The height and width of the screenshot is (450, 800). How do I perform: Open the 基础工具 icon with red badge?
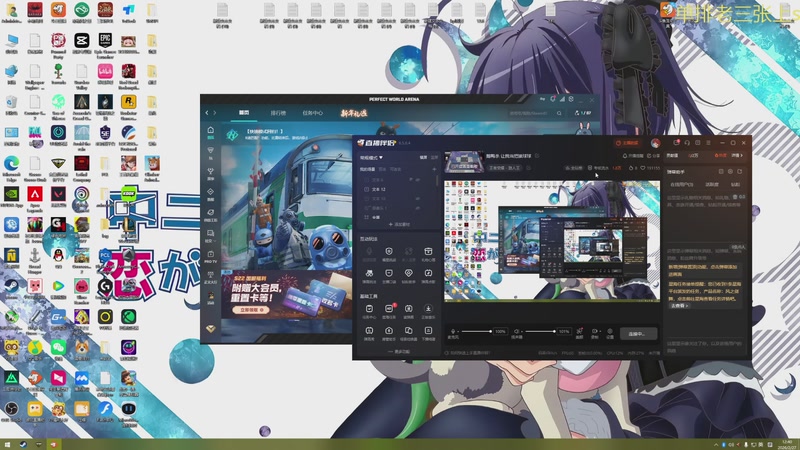pos(389,309)
